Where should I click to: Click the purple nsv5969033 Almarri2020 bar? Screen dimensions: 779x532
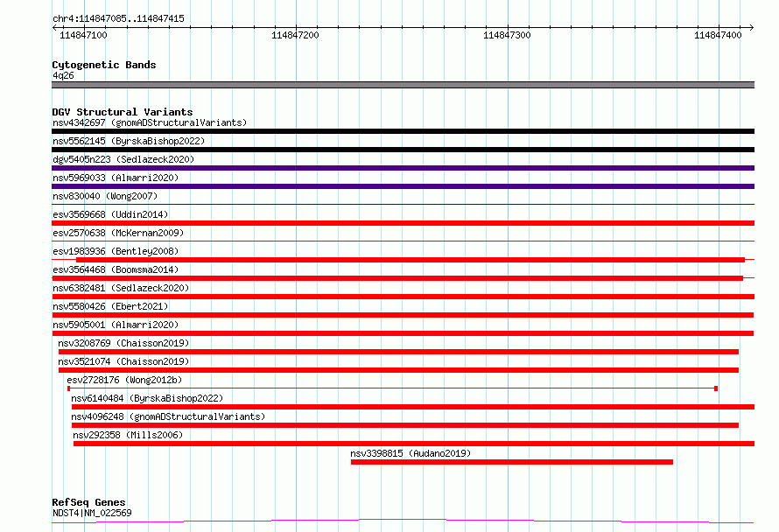tap(403, 186)
